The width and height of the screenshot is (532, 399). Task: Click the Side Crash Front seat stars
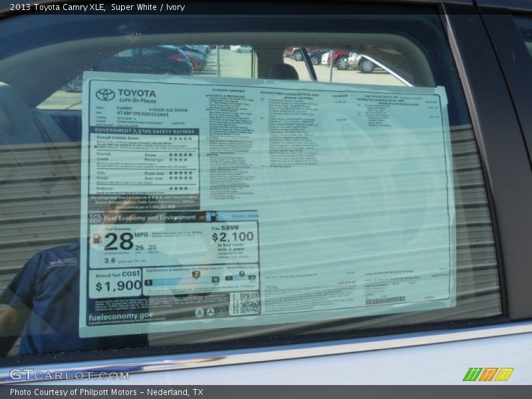click(180, 173)
